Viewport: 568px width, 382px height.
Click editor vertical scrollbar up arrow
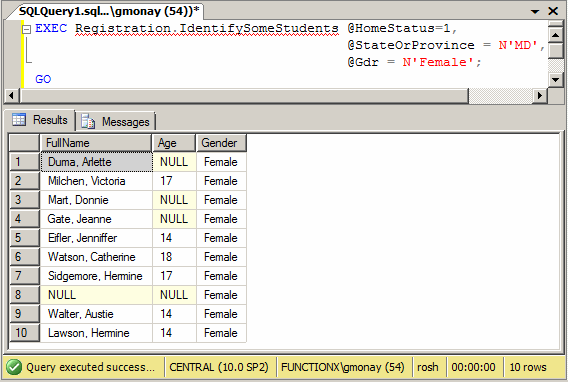555,35
